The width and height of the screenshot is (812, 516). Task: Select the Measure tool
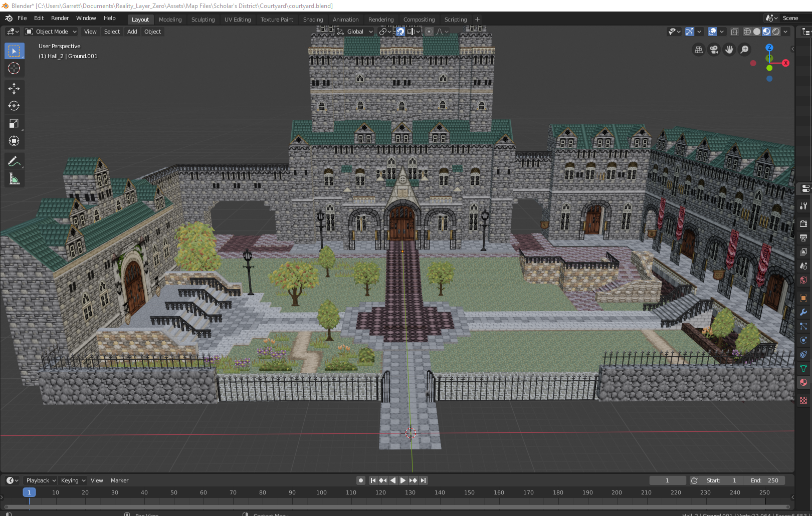(14, 179)
